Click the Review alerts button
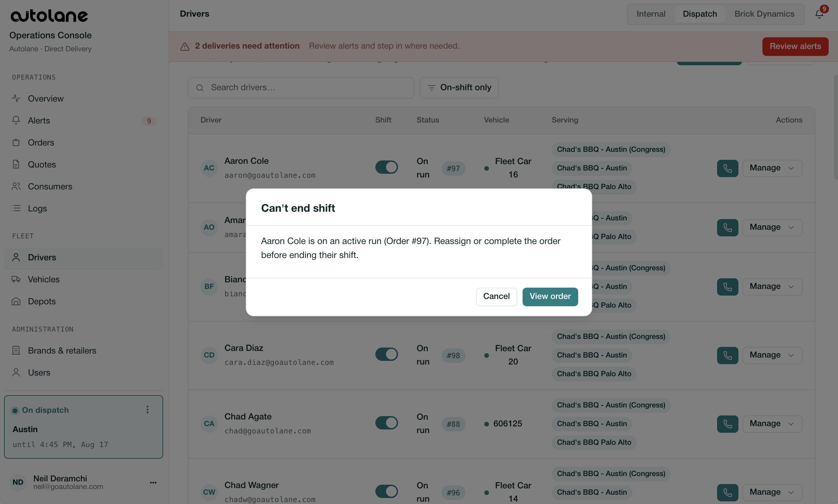The width and height of the screenshot is (838, 504). [795, 46]
